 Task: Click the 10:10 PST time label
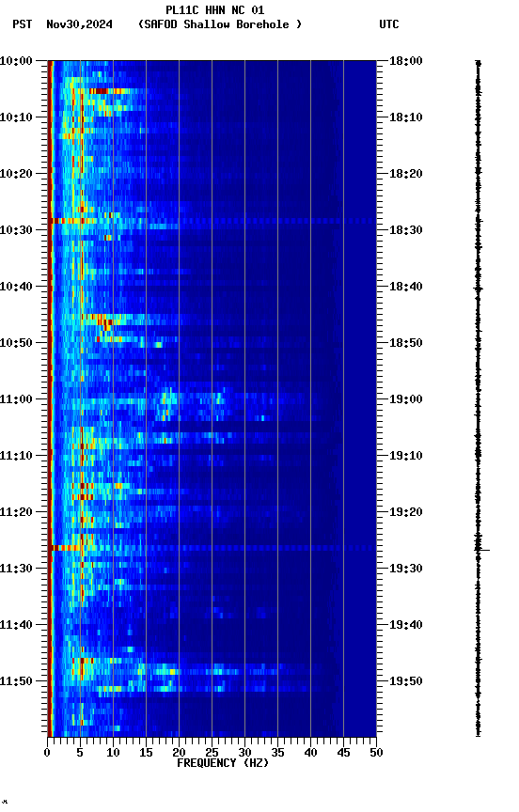click(x=16, y=117)
